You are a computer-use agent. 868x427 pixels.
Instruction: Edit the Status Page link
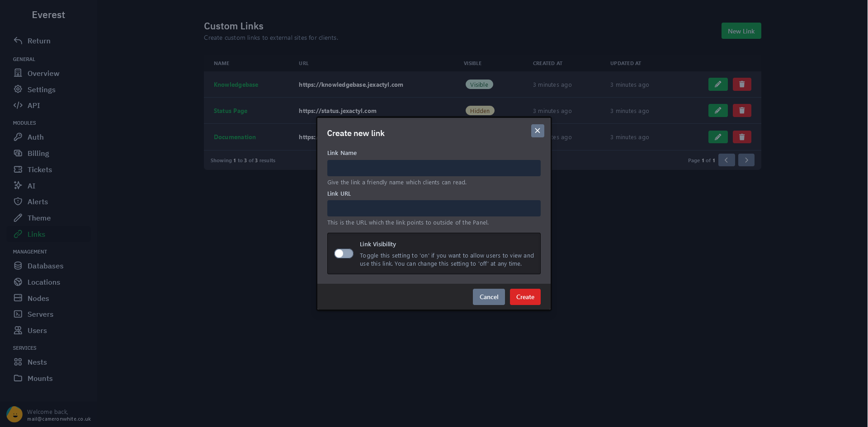718,111
